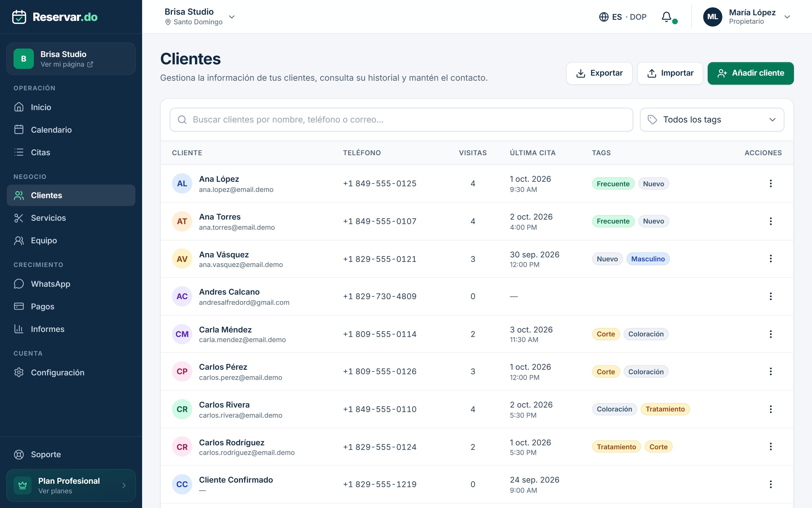Expand the Brisa Studio location switcher
Viewport: 812px width, 508px height.
200,17
